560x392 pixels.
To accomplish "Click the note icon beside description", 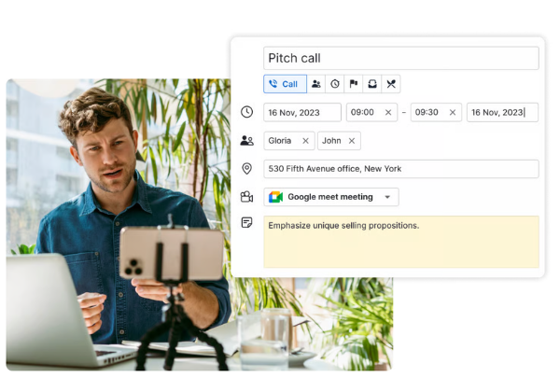I will [246, 222].
